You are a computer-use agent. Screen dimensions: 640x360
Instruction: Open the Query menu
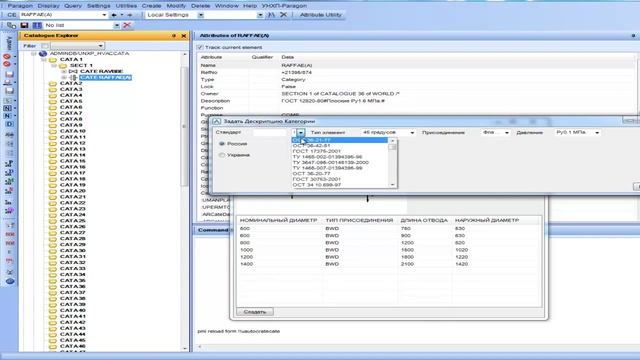pyautogui.click(x=73, y=6)
